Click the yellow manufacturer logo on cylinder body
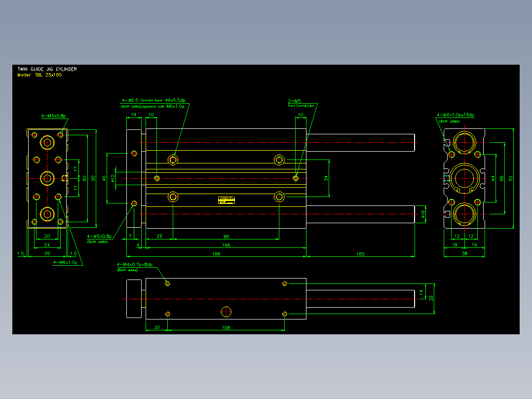Screen dimensions: 532x399 (x=227, y=200)
